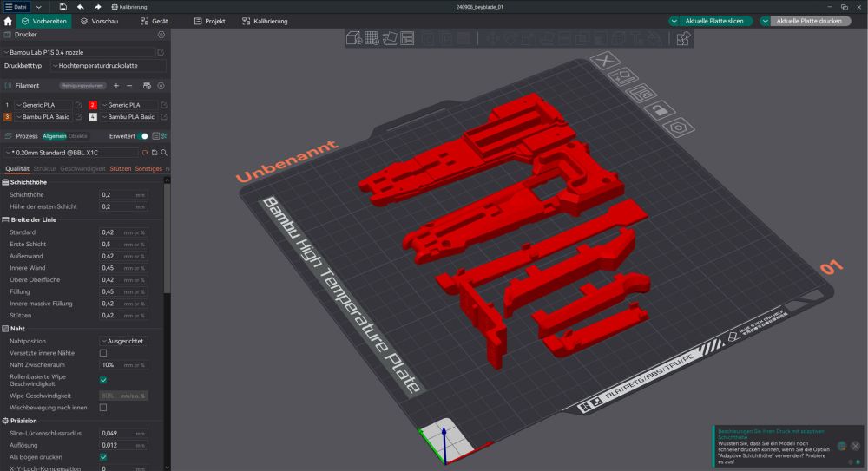868x471 pixels.
Task: Open the Sonstiges settings tab
Action: [x=148, y=169]
